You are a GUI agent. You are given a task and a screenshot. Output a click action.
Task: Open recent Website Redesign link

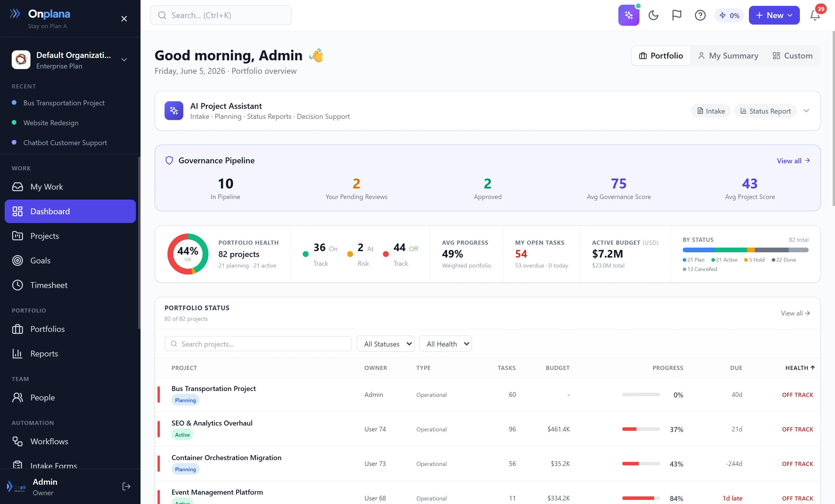point(51,123)
